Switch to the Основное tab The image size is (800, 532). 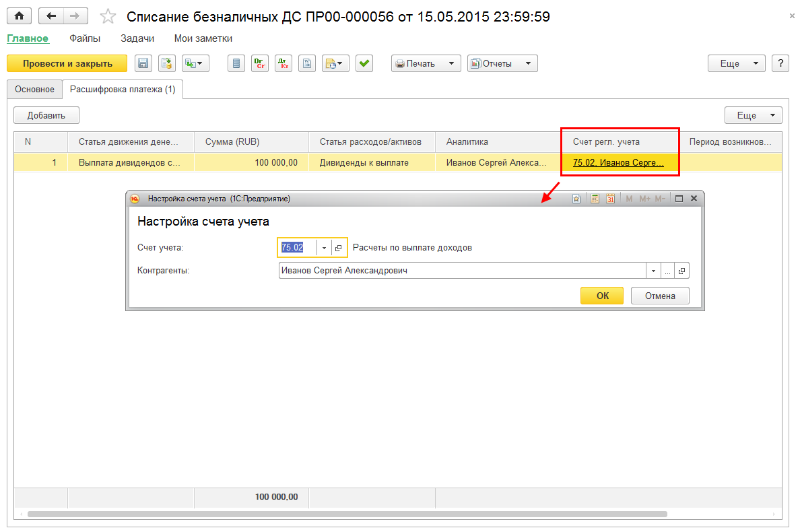(x=35, y=90)
